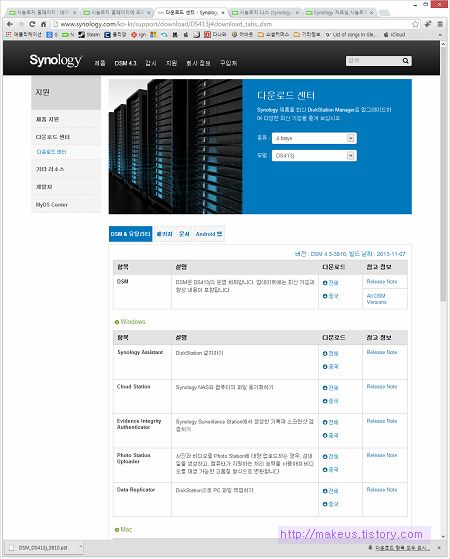Click the extension icon beside the star

pos(428,24)
